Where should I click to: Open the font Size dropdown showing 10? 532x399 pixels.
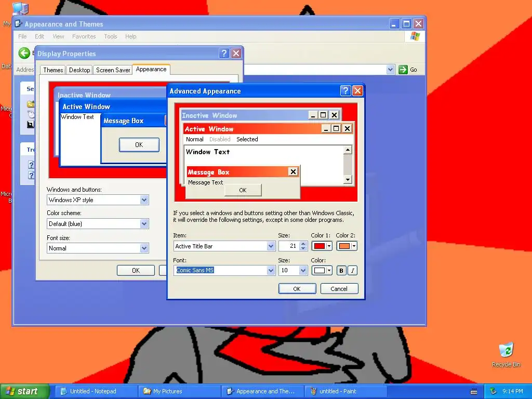(x=303, y=270)
